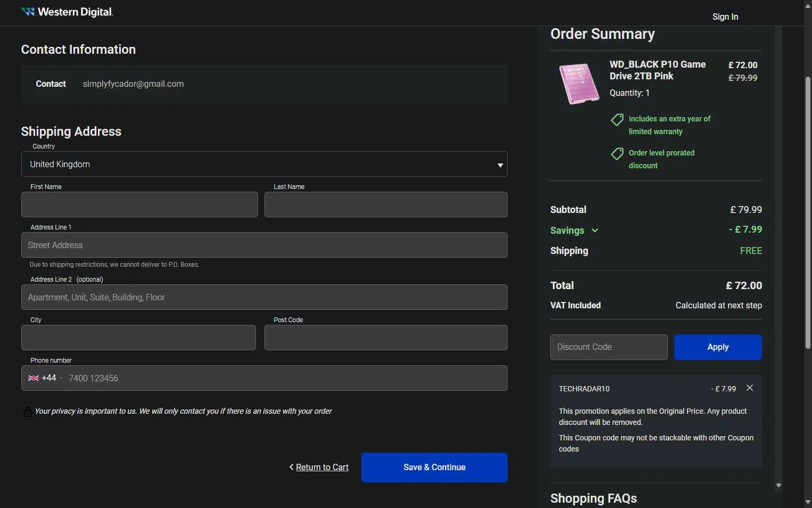Click 'Includes an extra year of limited warranty'
The width and height of the screenshot is (812, 508).
coord(669,125)
